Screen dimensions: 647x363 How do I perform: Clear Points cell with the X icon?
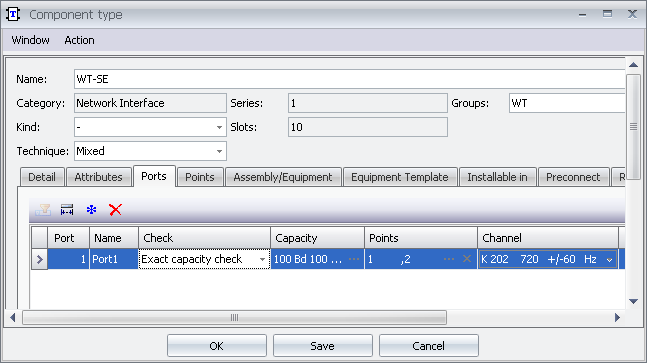coord(467,259)
